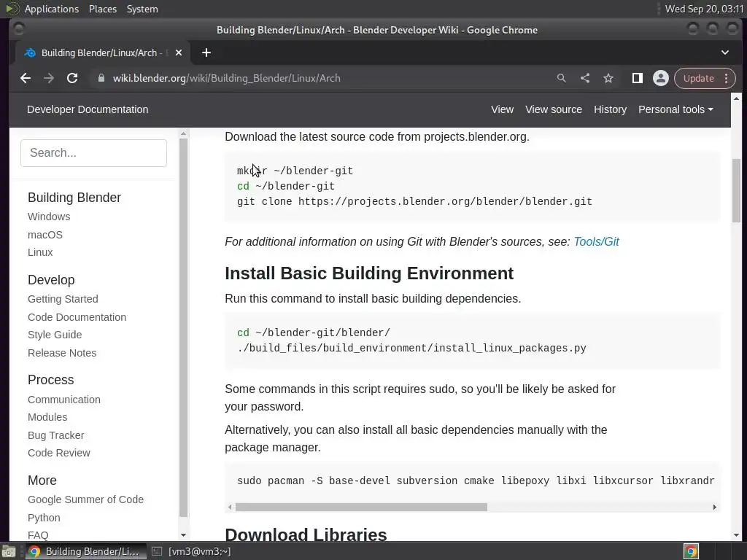Click the Chrome icon in the bottom panel tray
The height and width of the screenshot is (560, 747).
click(x=691, y=551)
